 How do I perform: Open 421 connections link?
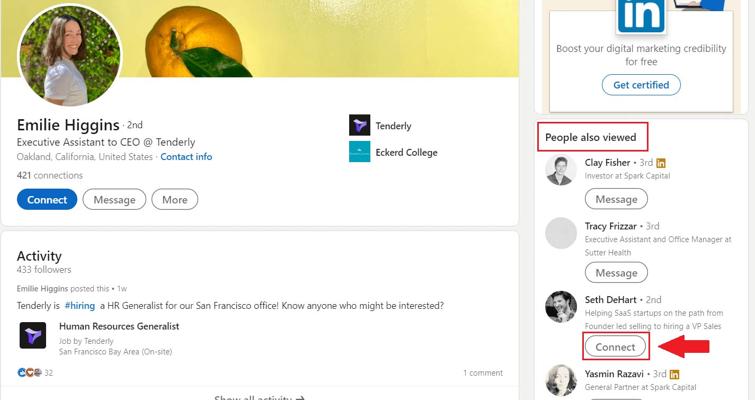(x=50, y=175)
